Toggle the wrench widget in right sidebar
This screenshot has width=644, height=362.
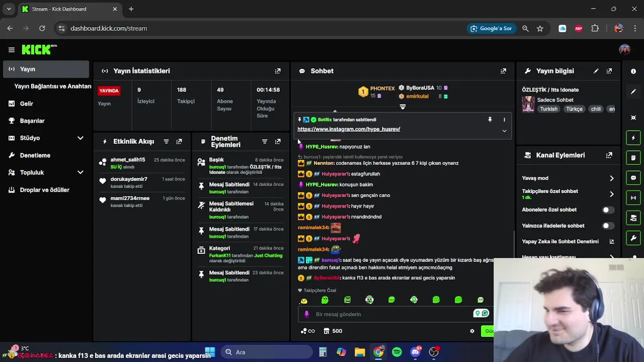click(x=633, y=238)
